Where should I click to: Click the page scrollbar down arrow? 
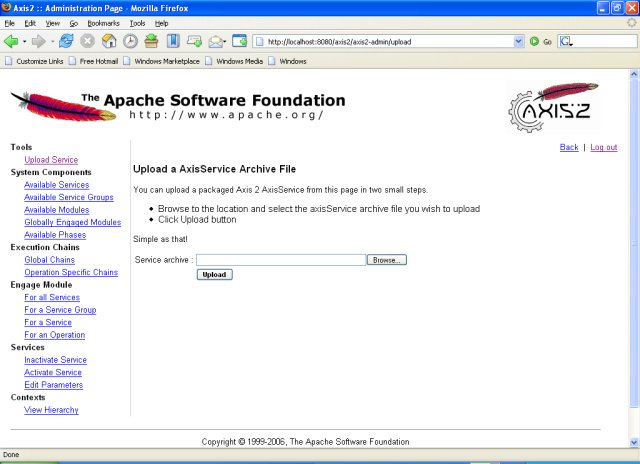pos(634,442)
